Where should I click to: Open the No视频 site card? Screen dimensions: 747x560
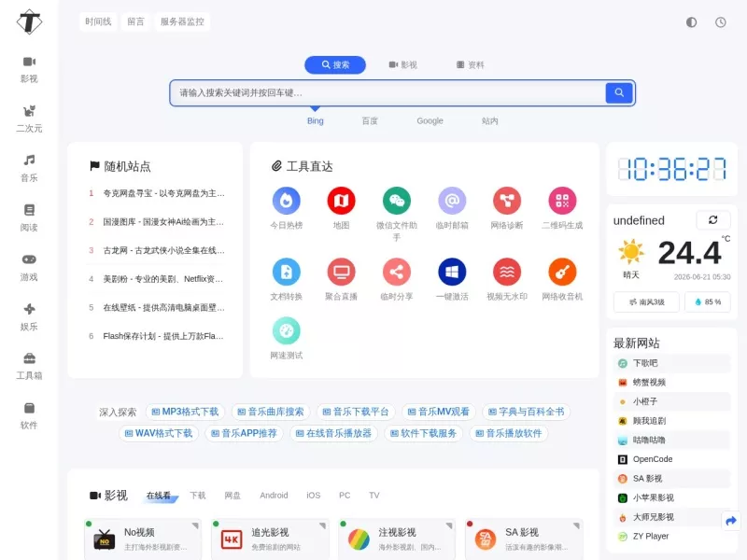point(143,539)
